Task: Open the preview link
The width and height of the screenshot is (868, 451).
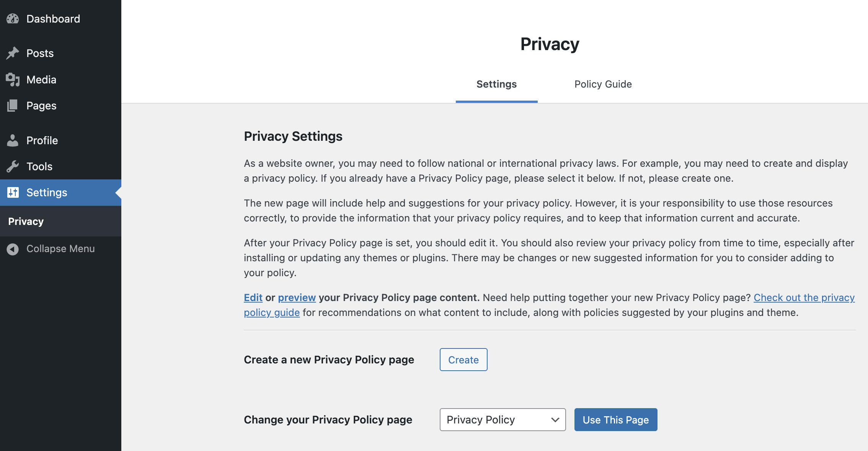Action: [297, 297]
